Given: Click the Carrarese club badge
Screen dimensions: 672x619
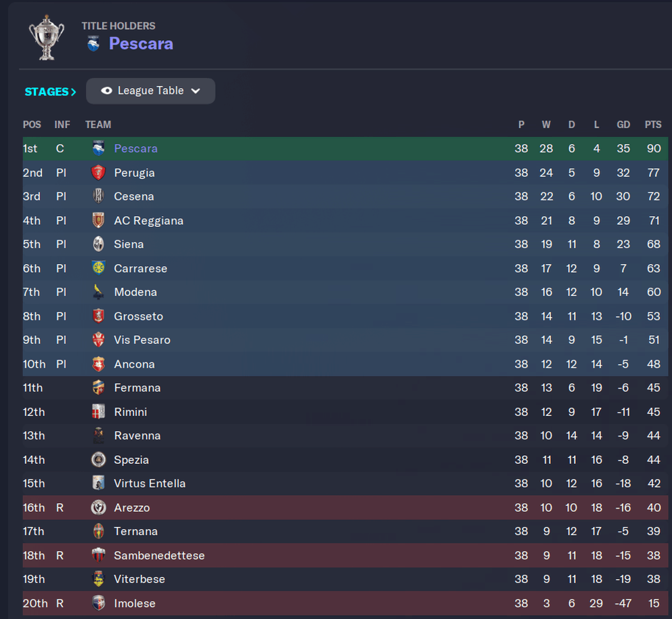Looking at the screenshot, I should click(99, 268).
